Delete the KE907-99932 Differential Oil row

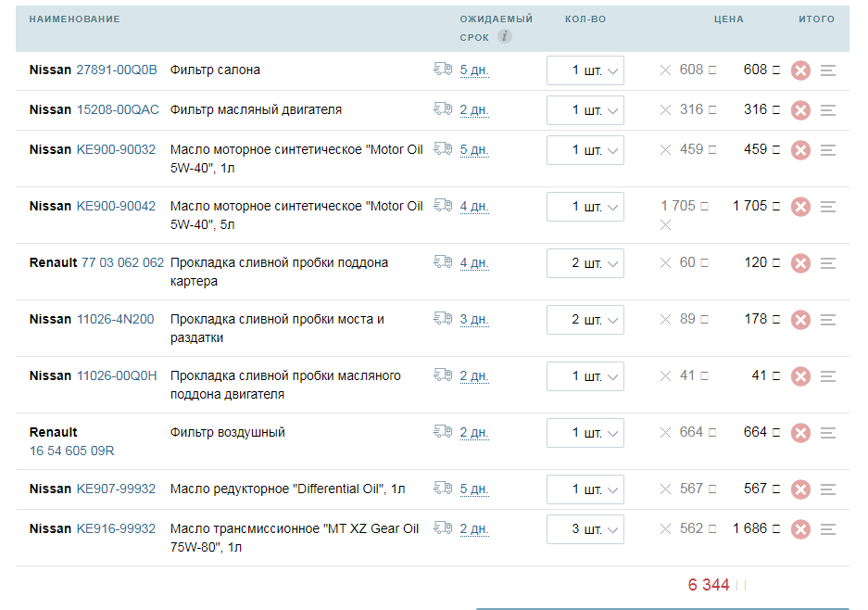(x=800, y=489)
